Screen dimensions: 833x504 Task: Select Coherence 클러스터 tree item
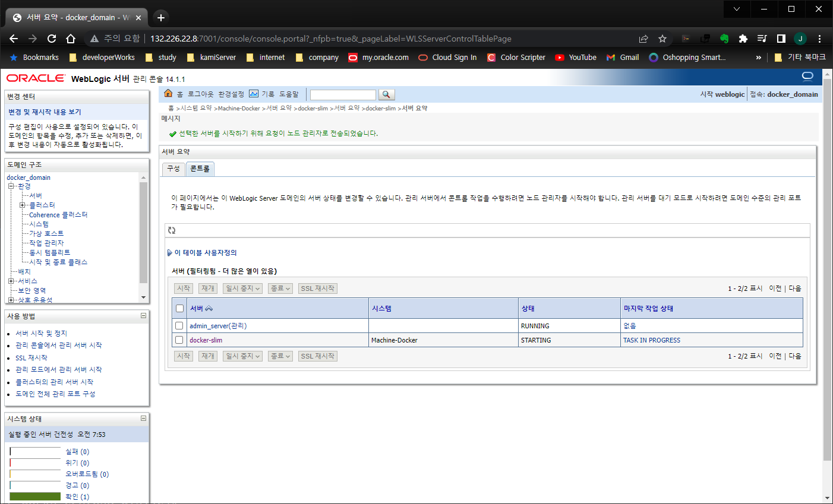coord(58,215)
